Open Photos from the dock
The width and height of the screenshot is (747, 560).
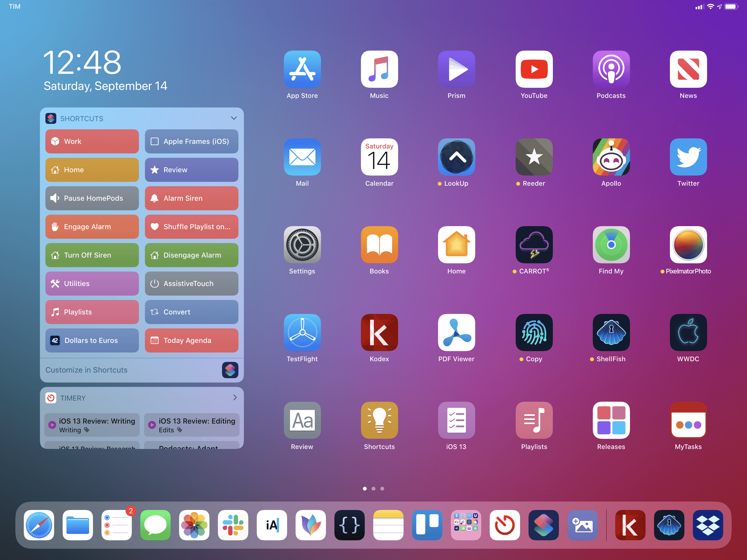pos(194,525)
